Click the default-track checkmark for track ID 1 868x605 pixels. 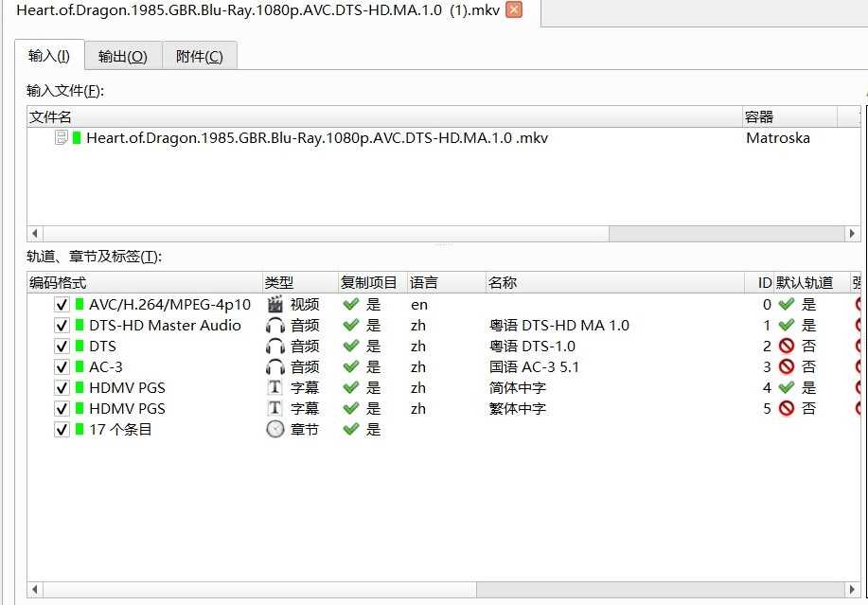tap(786, 325)
